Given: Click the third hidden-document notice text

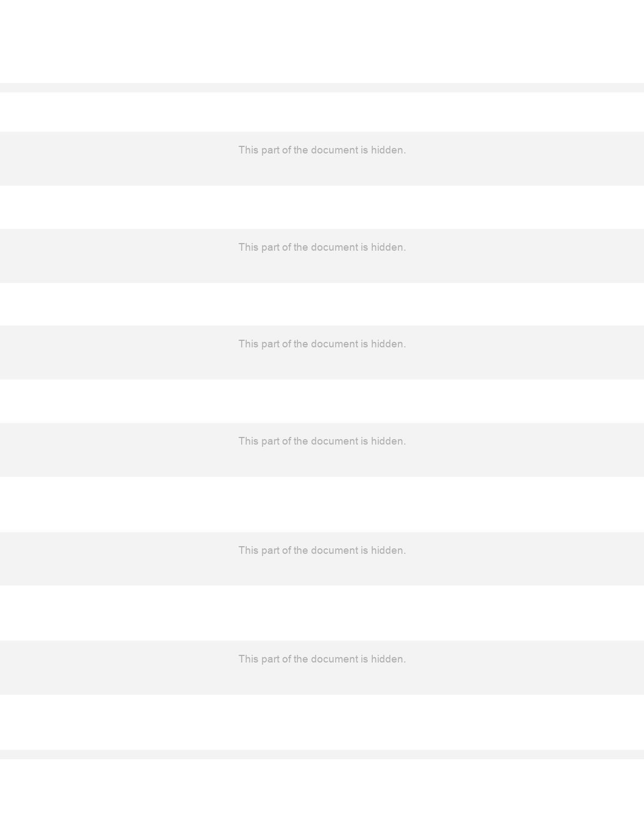Looking at the screenshot, I should tap(322, 344).
